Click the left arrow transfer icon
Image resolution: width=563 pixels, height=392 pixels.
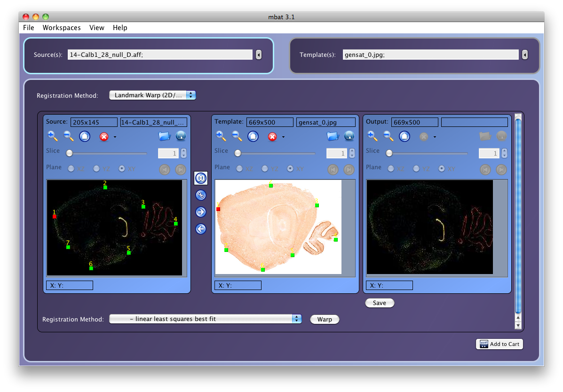201,228
